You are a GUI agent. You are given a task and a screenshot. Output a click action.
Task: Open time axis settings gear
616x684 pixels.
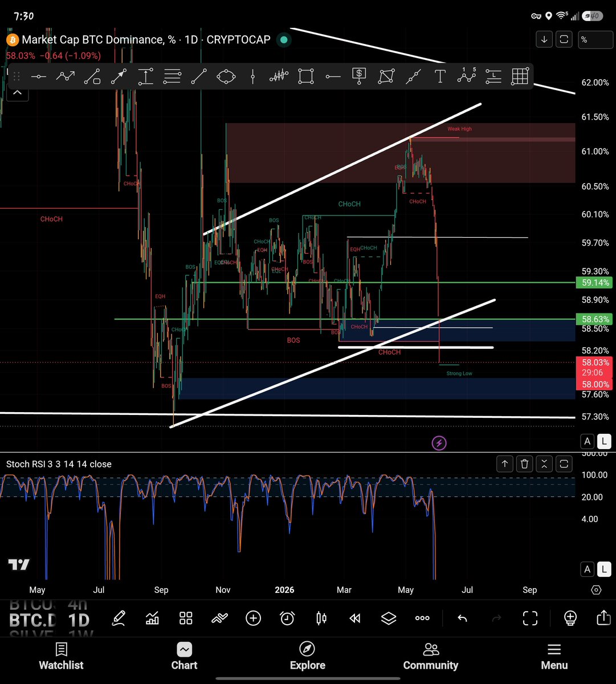coord(596,589)
